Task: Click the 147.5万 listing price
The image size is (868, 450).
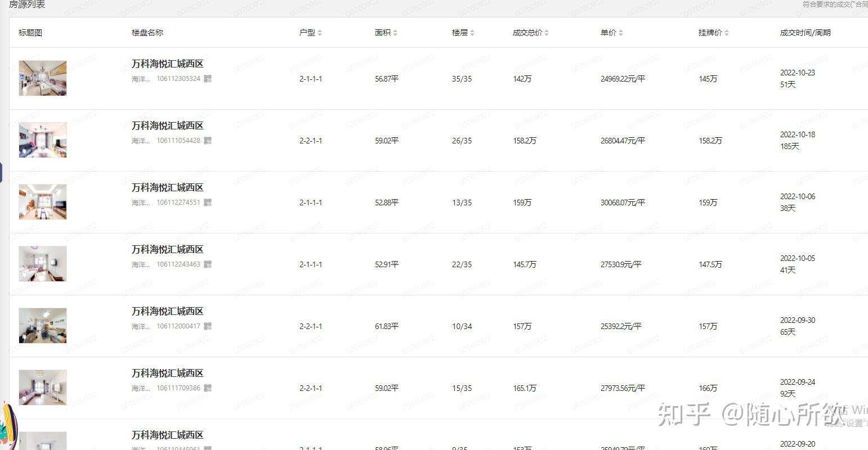Action: click(710, 265)
